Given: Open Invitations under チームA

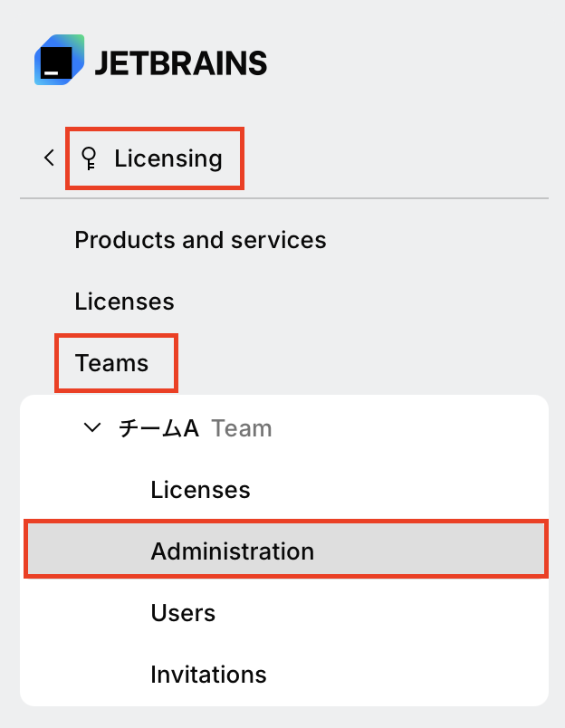Looking at the screenshot, I should point(284,675).
